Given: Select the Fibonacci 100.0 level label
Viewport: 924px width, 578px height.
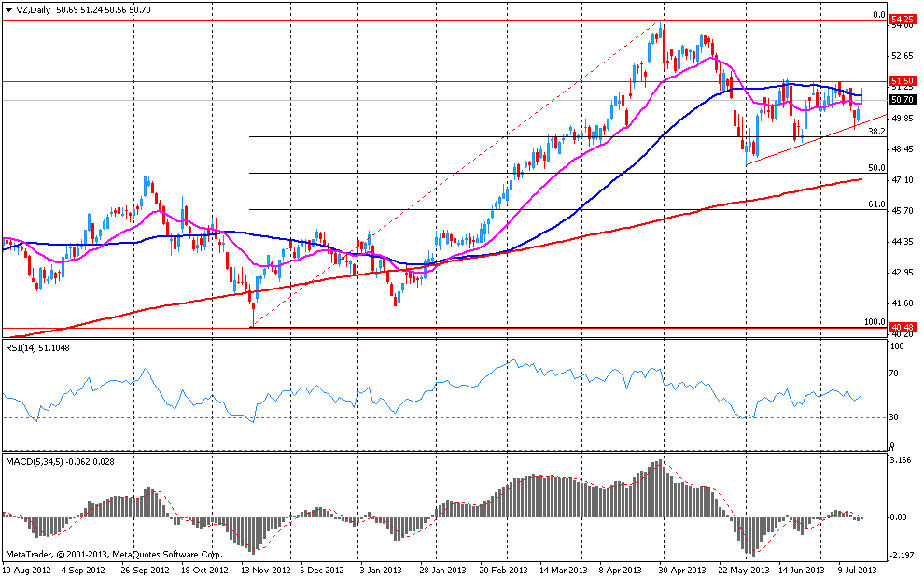Looking at the screenshot, I should 875,322.
